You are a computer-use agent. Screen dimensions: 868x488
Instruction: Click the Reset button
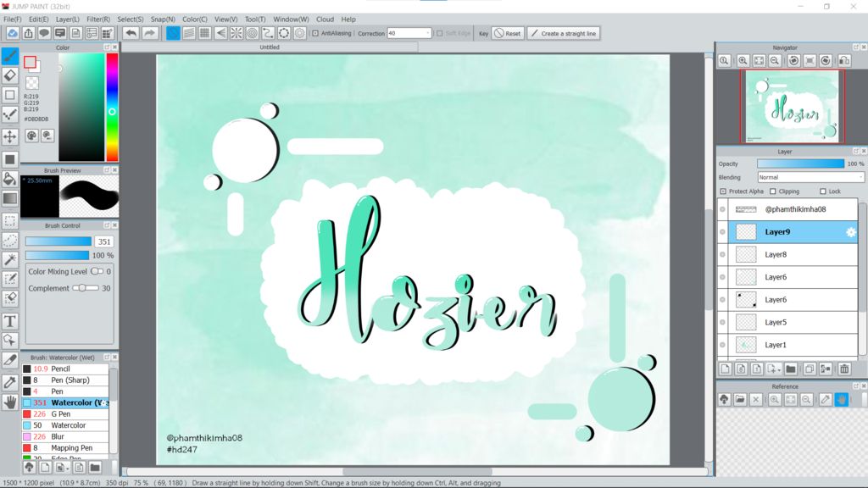click(x=508, y=33)
